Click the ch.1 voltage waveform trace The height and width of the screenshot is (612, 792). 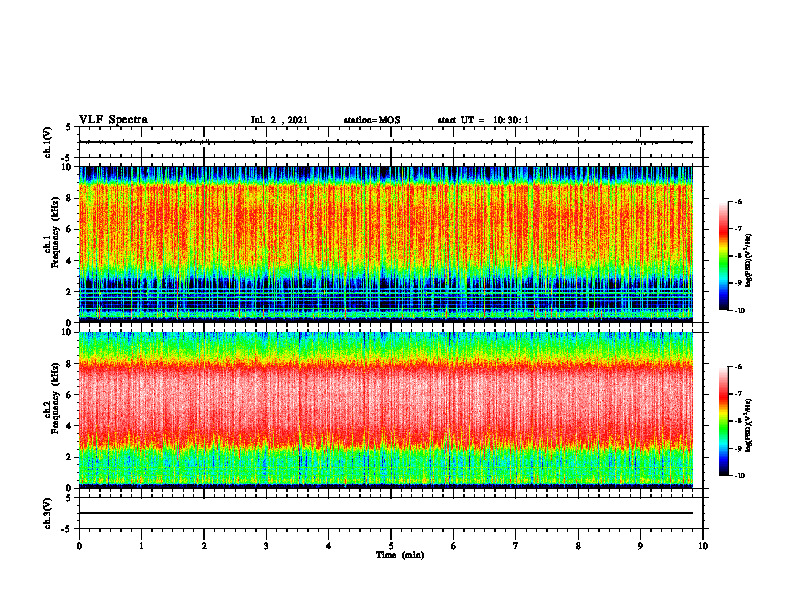(386, 142)
